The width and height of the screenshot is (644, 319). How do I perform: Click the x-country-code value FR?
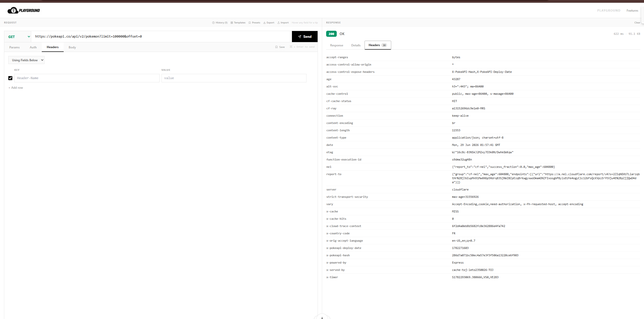coord(453,233)
